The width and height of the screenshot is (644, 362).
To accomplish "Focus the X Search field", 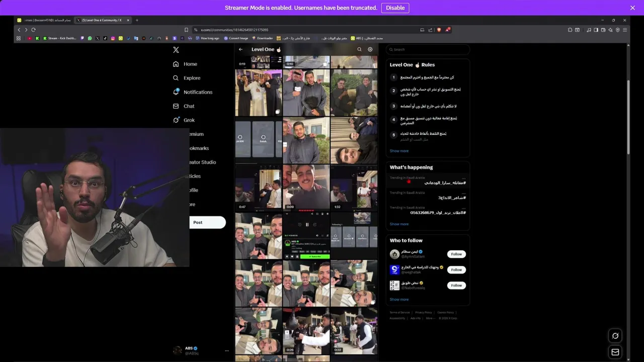I will (x=428, y=49).
